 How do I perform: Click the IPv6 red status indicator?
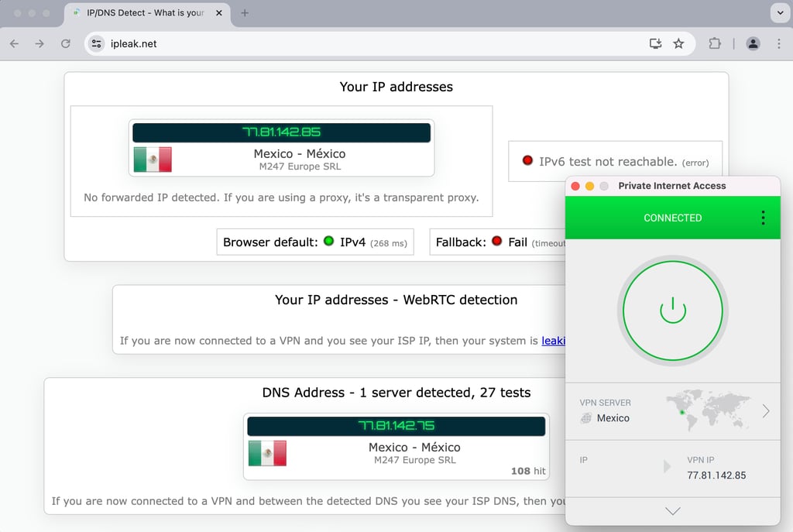coord(527,161)
